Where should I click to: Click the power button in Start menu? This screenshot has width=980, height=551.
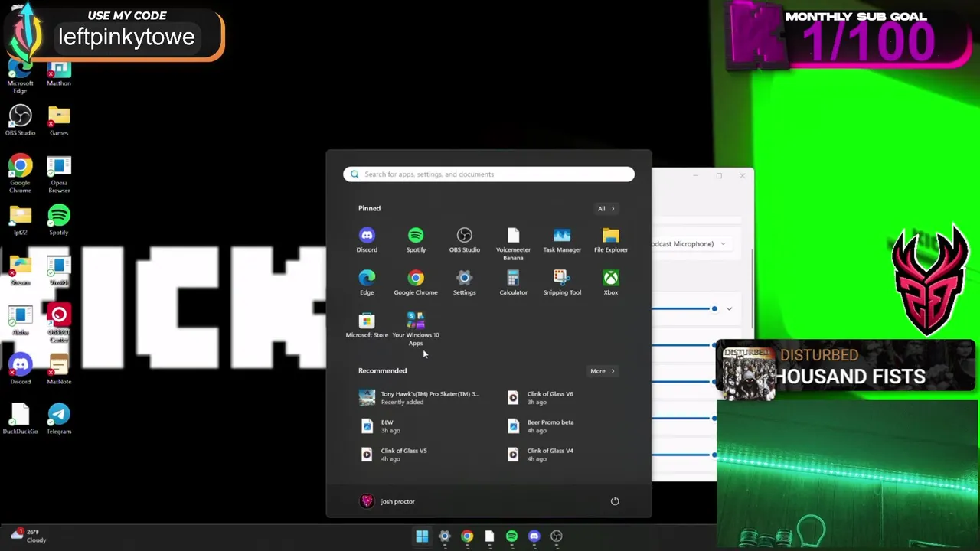click(x=615, y=501)
